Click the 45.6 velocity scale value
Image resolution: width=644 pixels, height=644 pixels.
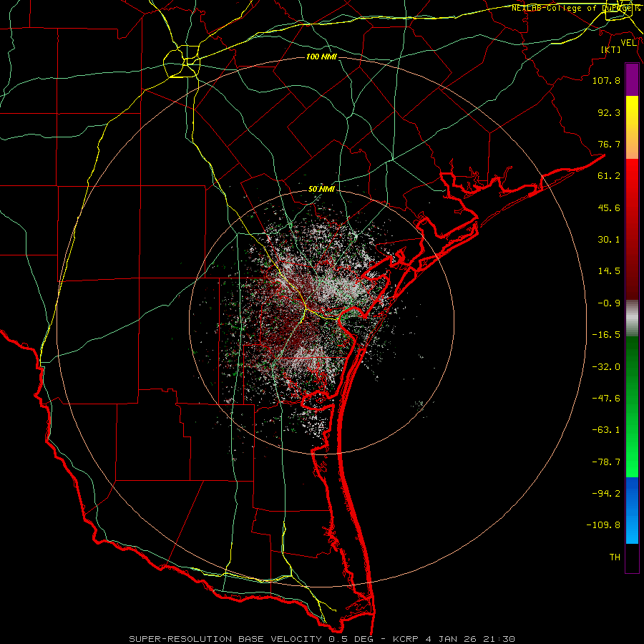pyautogui.click(x=609, y=208)
